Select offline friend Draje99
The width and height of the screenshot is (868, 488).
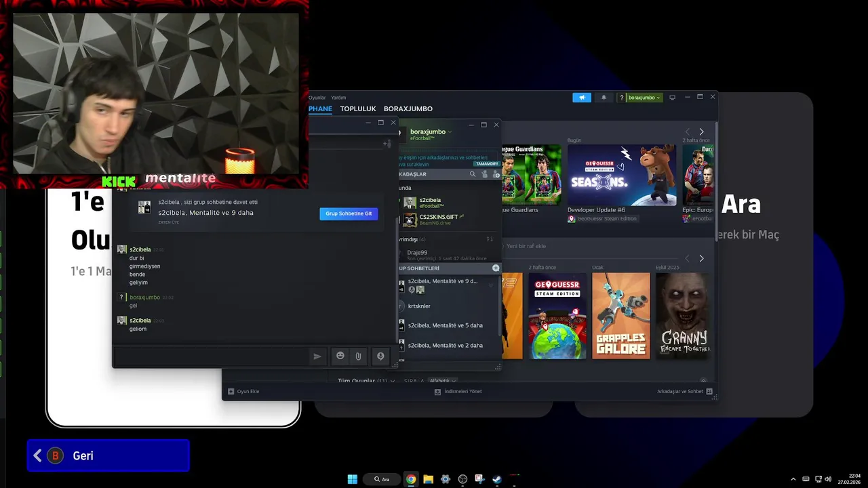click(448, 255)
